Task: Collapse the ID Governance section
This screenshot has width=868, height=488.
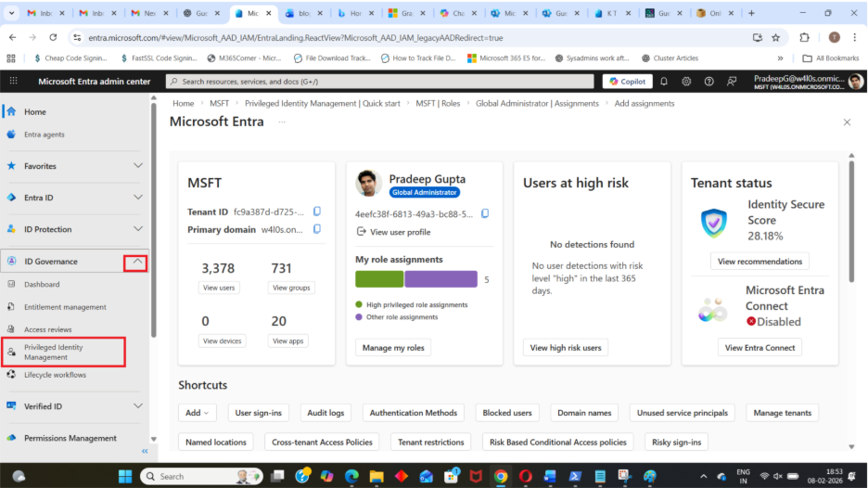Action: click(137, 263)
